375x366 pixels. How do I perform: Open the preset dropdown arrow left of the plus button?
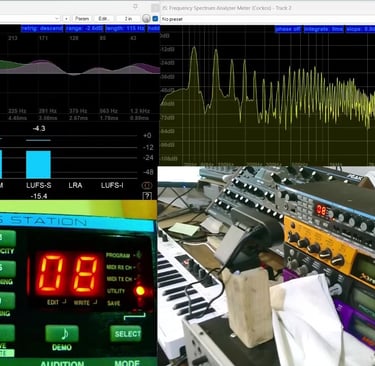(x=57, y=19)
